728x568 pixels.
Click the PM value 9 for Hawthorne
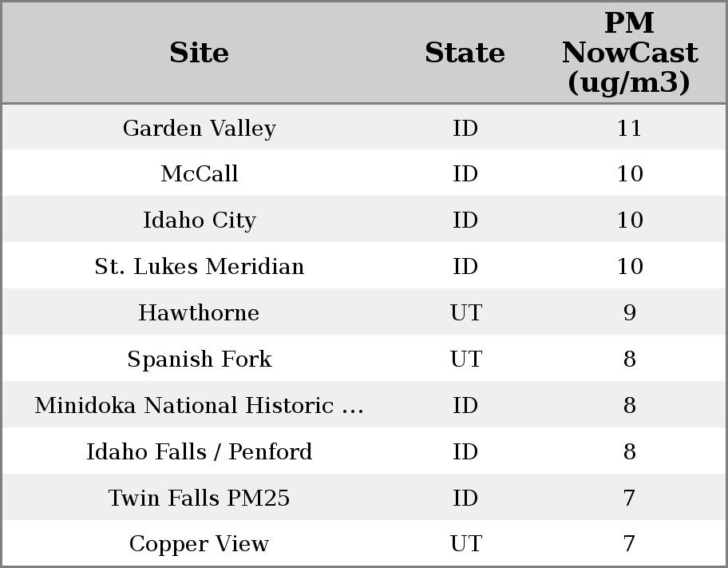(629, 313)
